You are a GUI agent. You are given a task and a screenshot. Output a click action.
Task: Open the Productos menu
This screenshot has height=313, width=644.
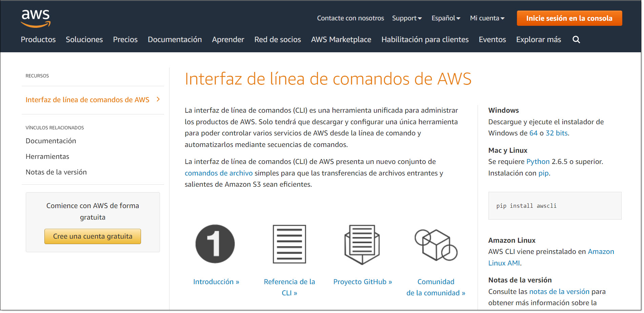pos(38,39)
